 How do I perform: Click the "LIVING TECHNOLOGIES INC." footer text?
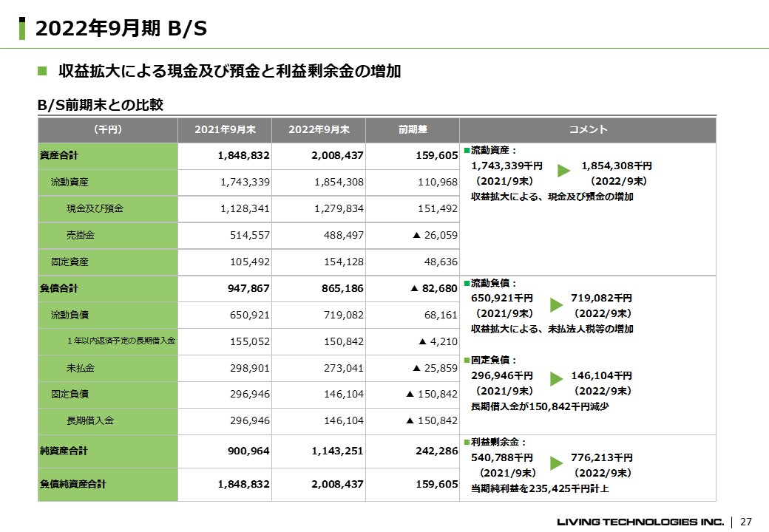(x=640, y=522)
